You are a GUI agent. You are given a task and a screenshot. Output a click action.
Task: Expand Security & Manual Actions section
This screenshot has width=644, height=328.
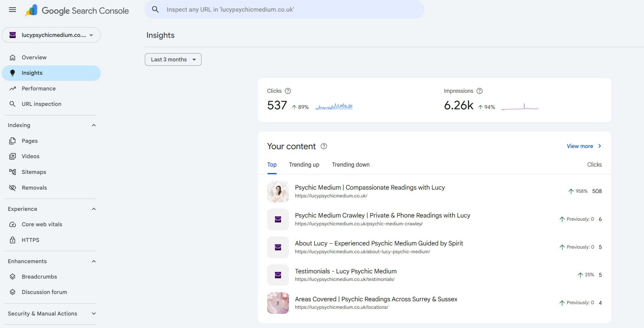click(93, 313)
